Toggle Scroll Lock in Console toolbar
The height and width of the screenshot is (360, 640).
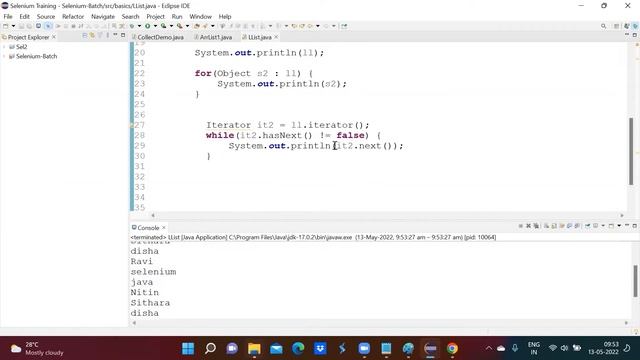coord(554,226)
